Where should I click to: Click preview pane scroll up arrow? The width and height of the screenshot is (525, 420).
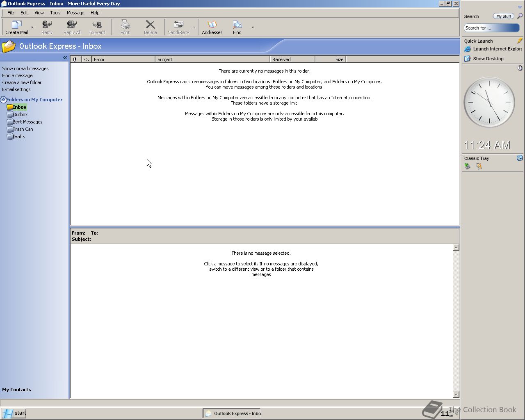tap(456, 247)
